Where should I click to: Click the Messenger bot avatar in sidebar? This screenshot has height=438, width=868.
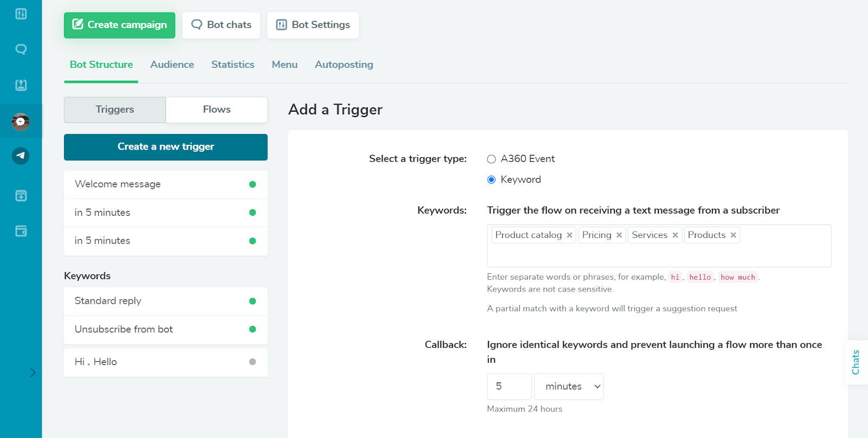21,122
